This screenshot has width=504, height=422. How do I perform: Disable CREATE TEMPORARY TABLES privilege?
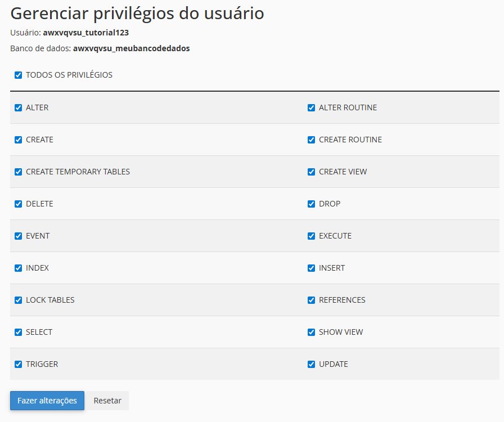point(19,172)
